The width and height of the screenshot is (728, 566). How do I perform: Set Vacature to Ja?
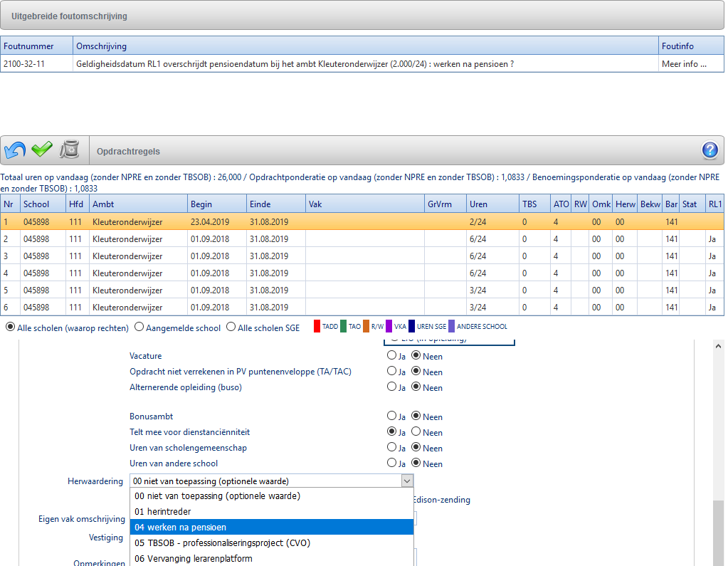pos(391,355)
